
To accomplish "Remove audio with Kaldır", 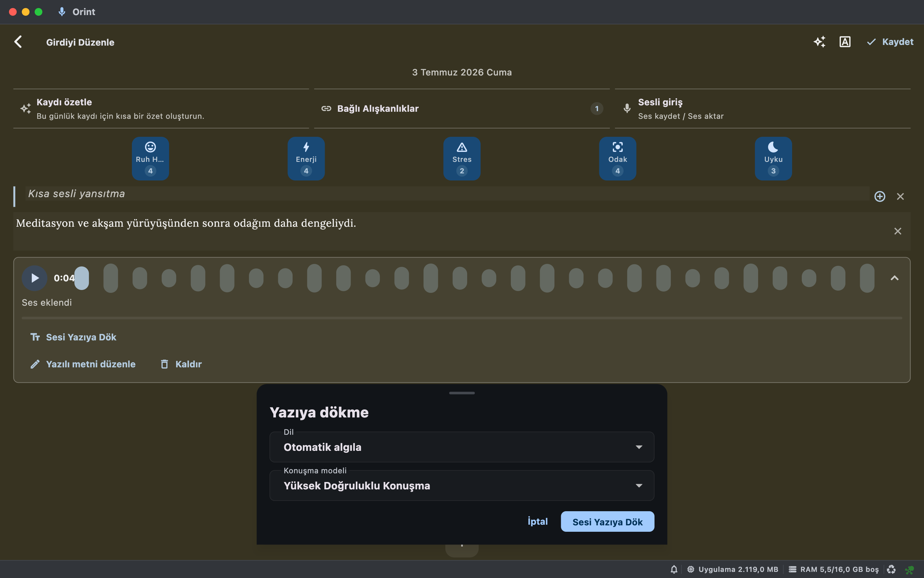I will pos(181,364).
